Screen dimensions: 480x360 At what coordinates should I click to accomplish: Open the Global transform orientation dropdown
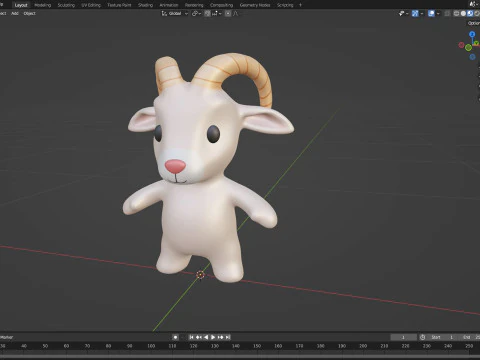pyautogui.click(x=175, y=13)
